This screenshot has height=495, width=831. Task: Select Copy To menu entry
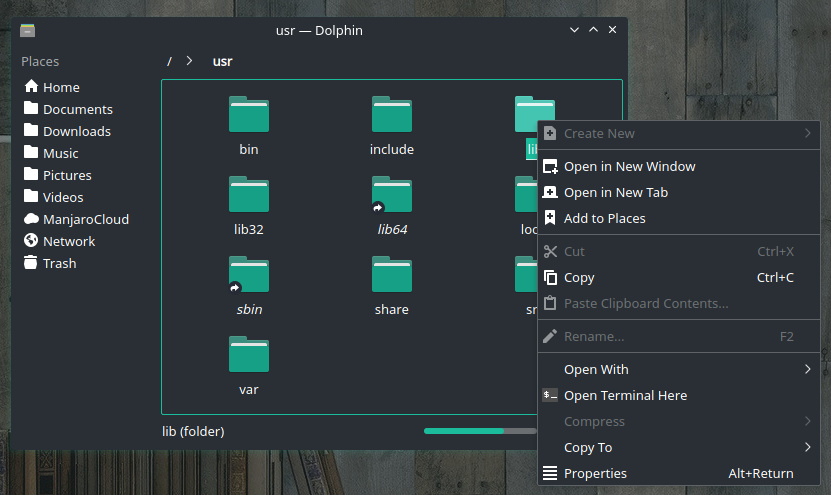679,447
